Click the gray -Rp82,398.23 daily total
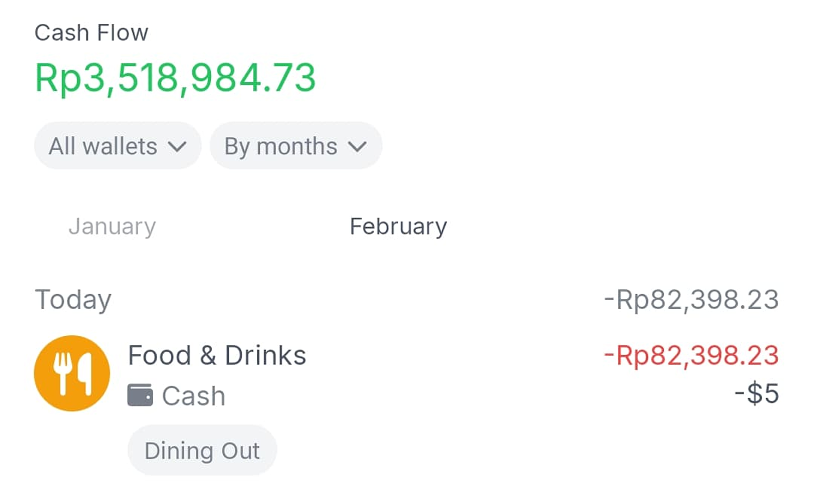814x504 pixels. 691,299
